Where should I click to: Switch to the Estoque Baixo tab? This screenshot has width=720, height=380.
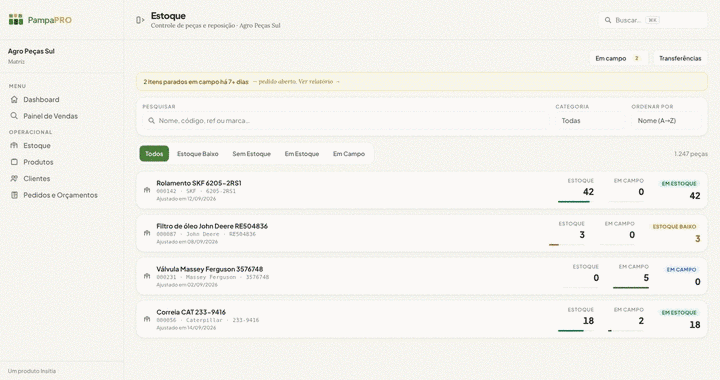(197, 154)
